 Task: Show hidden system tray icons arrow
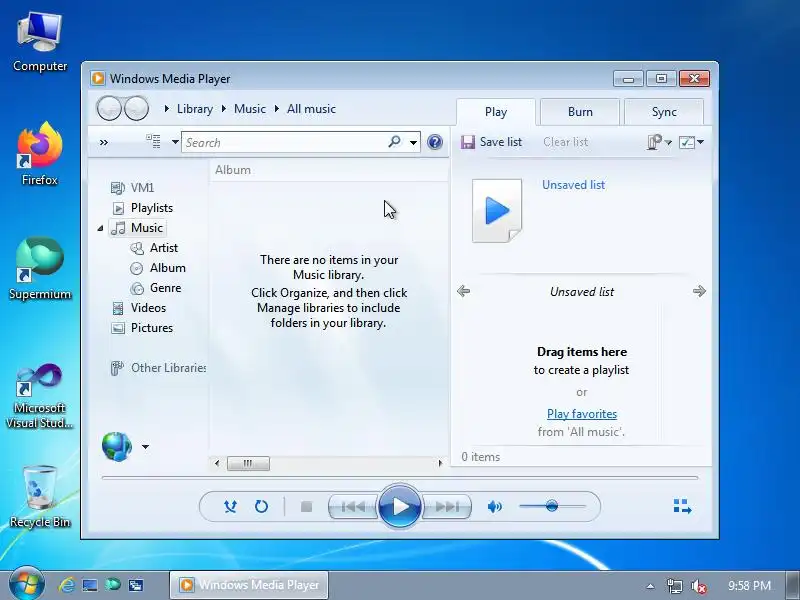(650, 586)
